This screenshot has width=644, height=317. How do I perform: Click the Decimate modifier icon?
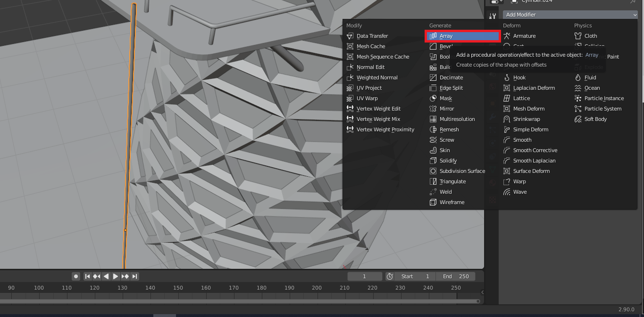[433, 77]
